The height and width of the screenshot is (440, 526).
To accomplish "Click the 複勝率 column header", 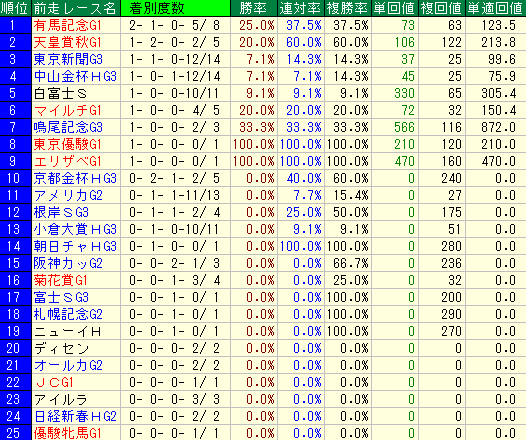I will click(x=348, y=8).
